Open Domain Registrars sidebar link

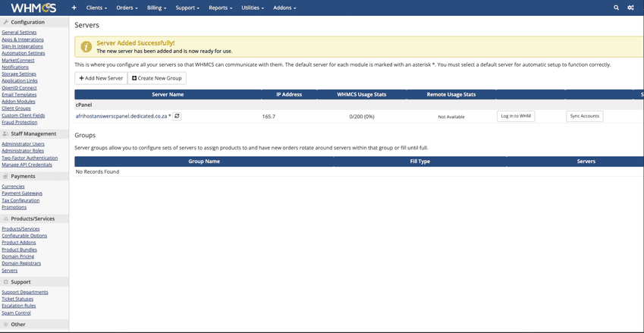21,263
